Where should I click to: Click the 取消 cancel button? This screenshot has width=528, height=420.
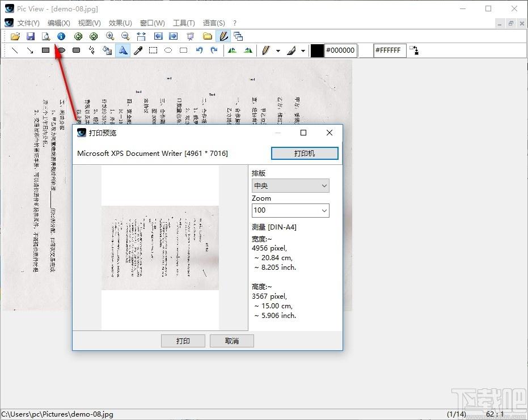click(x=231, y=341)
